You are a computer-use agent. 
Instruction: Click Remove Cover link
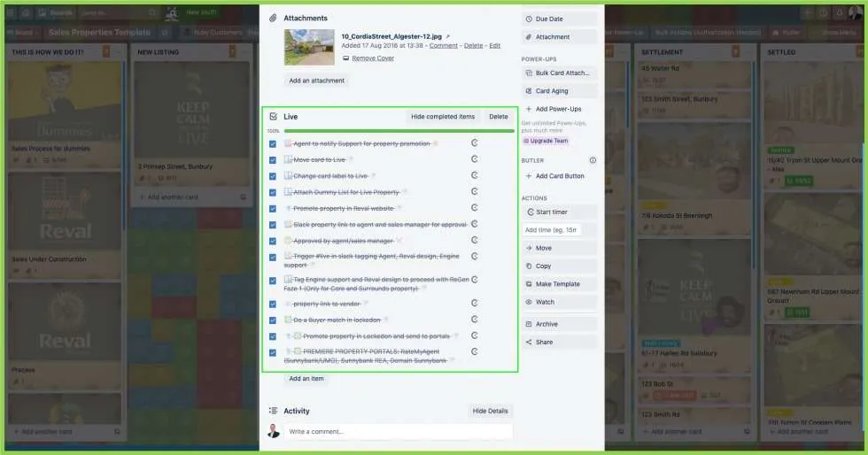[x=373, y=58]
